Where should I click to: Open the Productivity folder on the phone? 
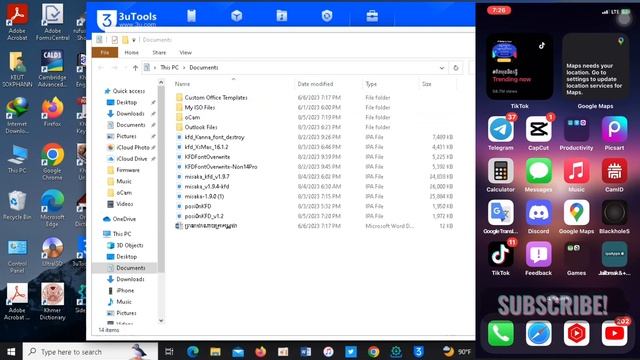point(576,129)
